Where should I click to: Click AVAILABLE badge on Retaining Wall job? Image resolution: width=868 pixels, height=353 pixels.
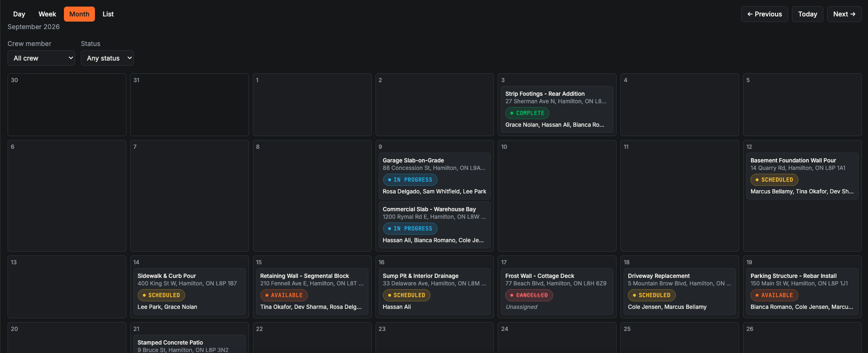(x=284, y=295)
